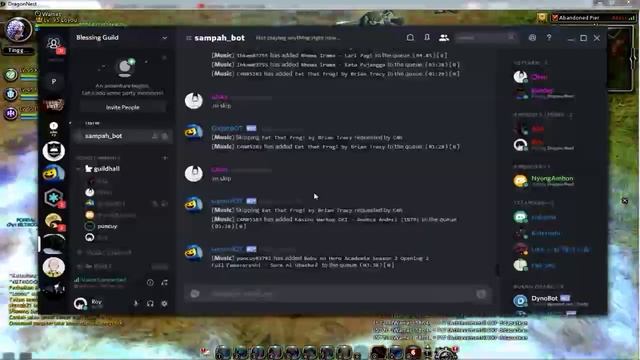
Task: Click Voice Connected status text
Action: click(x=103, y=280)
